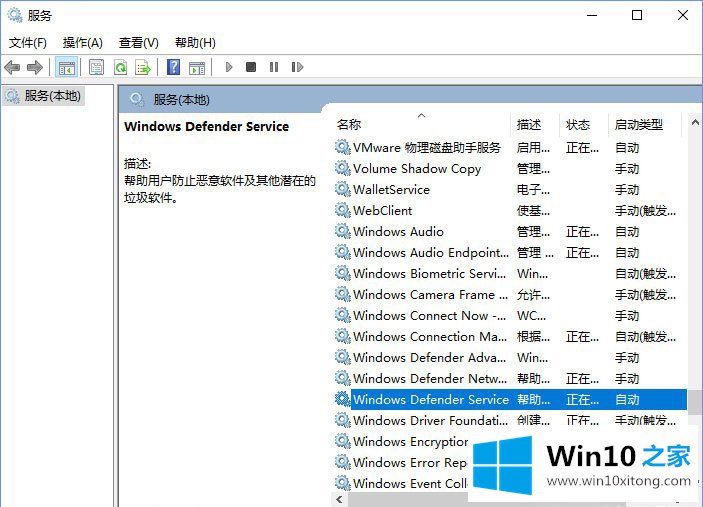The height and width of the screenshot is (507, 703).
Task: Click the Start service play icon
Action: [229, 67]
